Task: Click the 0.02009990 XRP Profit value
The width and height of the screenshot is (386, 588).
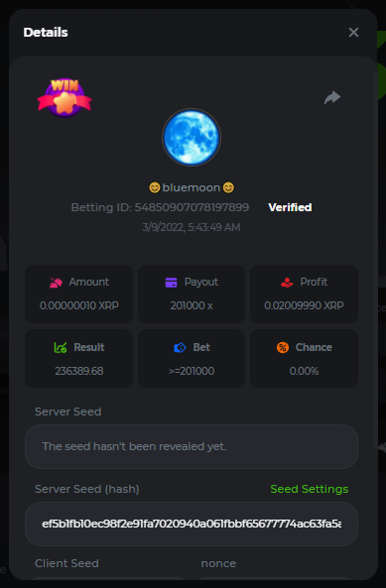Action: [x=304, y=305]
